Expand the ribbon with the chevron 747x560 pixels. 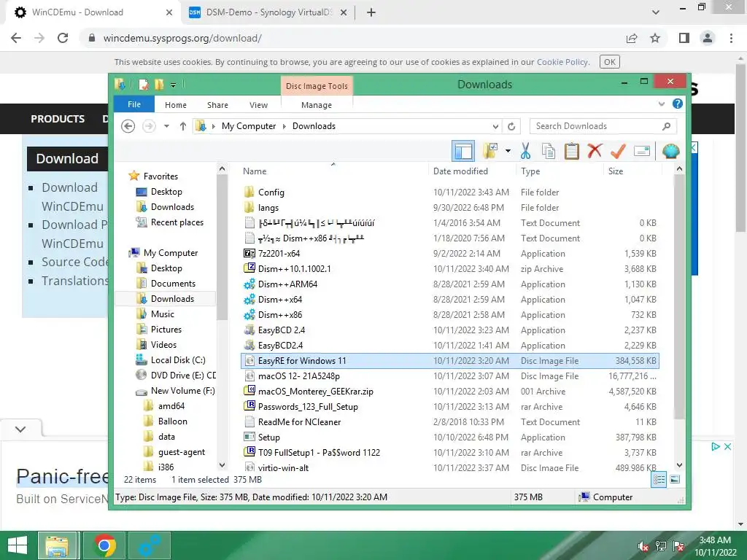click(x=661, y=104)
